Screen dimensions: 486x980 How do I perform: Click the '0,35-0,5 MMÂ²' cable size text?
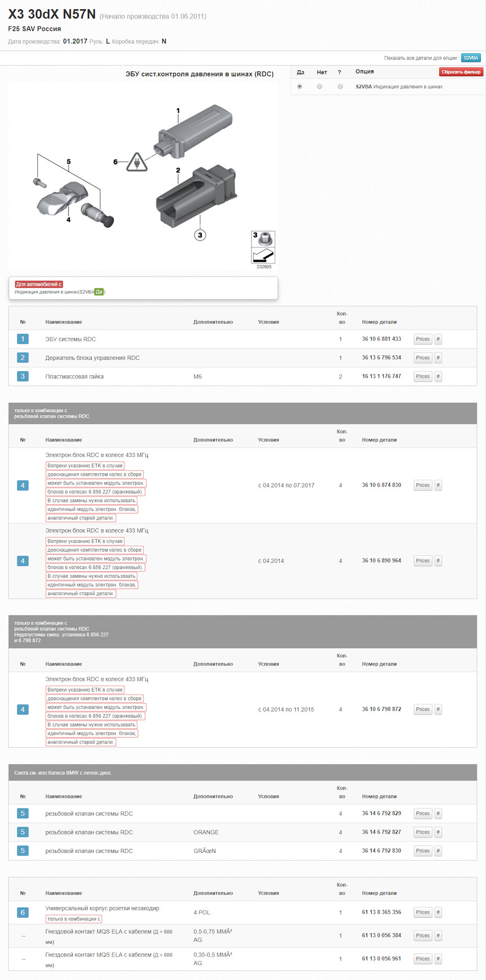(x=213, y=954)
